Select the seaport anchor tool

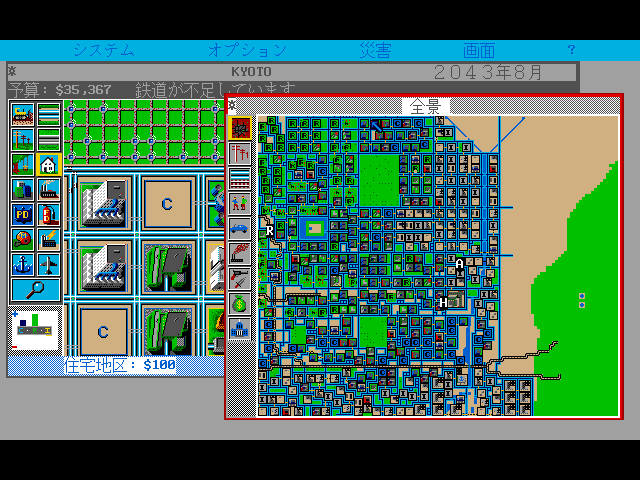click(23, 265)
